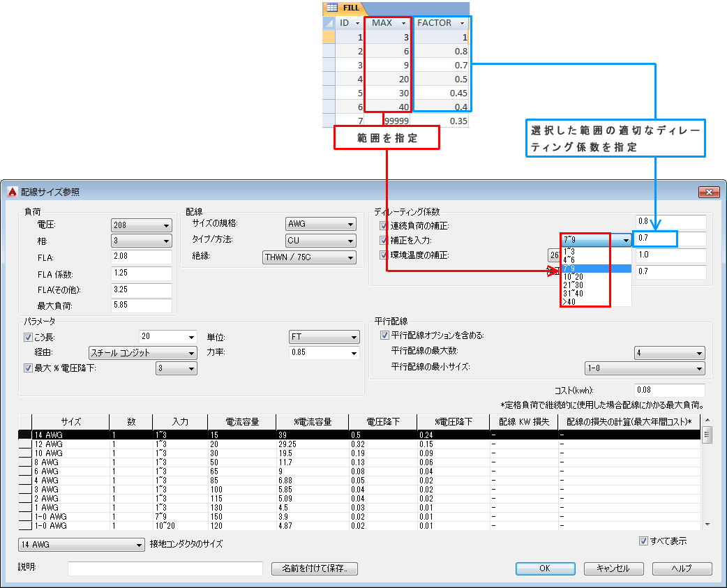Click the コスト(kwh) input field
727x588 pixels.
670,390
